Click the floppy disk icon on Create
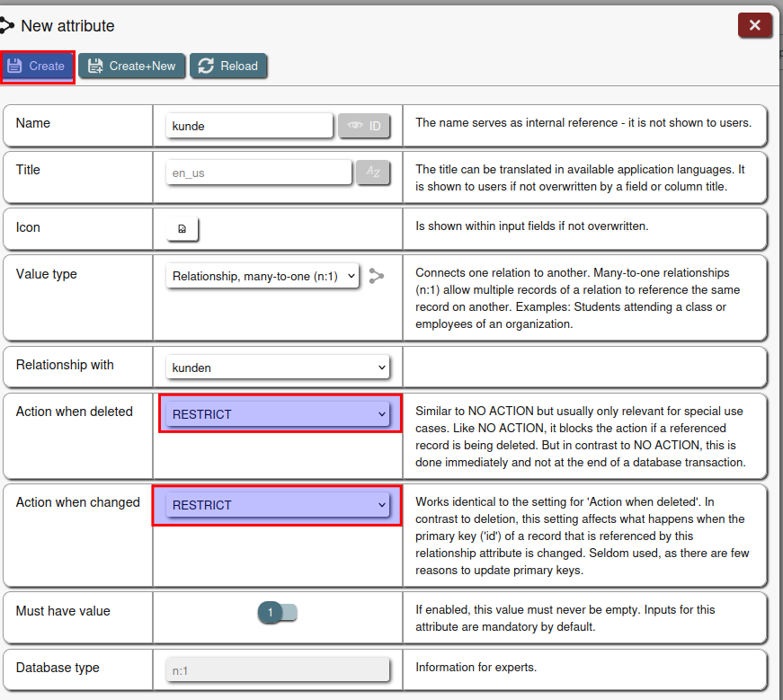Viewport: 783px width, 700px height. coord(14,66)
